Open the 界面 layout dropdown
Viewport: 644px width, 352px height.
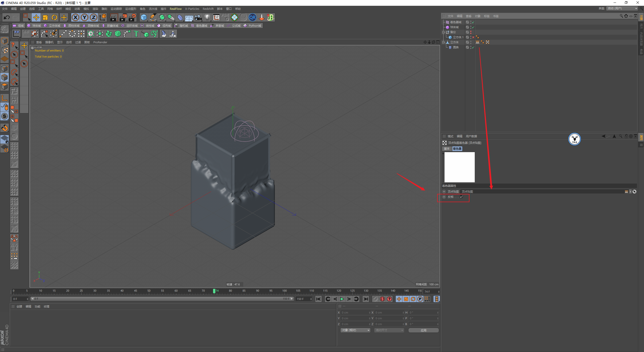pos(622,9)
